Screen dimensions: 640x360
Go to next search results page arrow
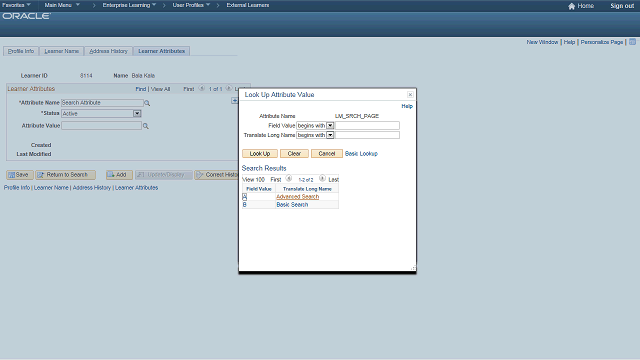tap(322, 179)
